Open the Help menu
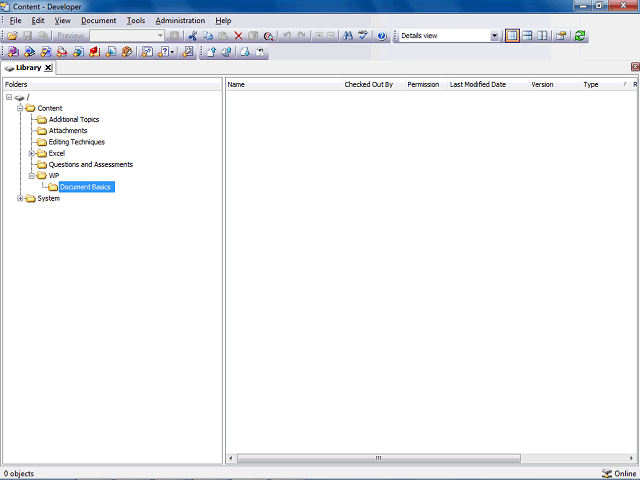 tap(223, 20)
